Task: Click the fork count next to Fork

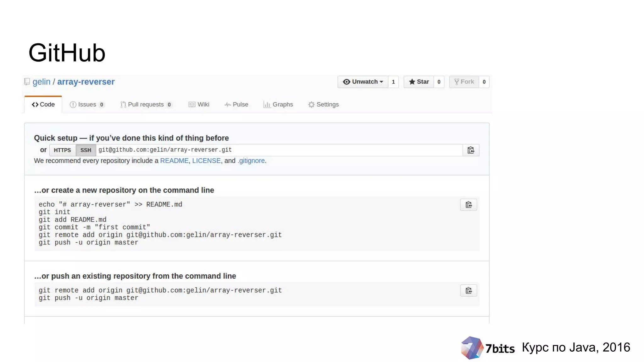Action: coord(484,82)
